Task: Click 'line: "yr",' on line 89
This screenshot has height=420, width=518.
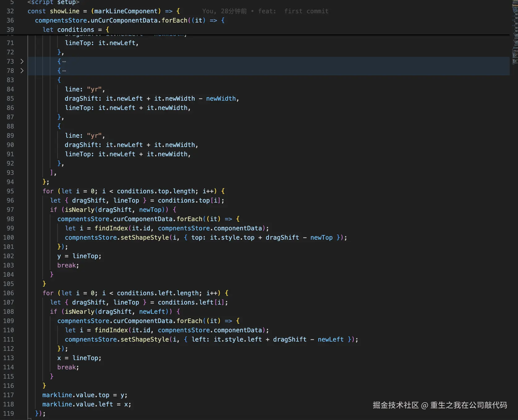Action: pyautogui.click(x=85, y=136)
